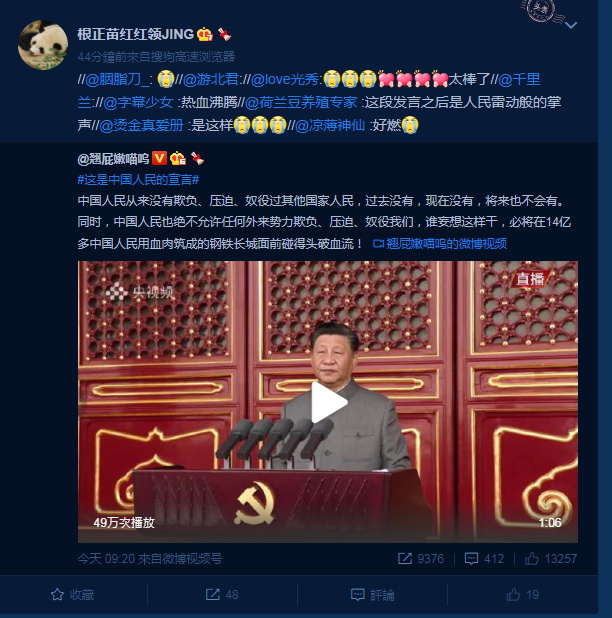The image size is (612, 618).
Task: Click the orange V verified badge
Action: point(159,158)
